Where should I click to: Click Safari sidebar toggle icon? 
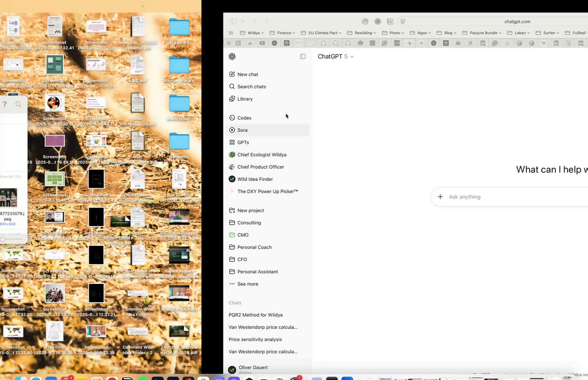[x=234, y=21]
